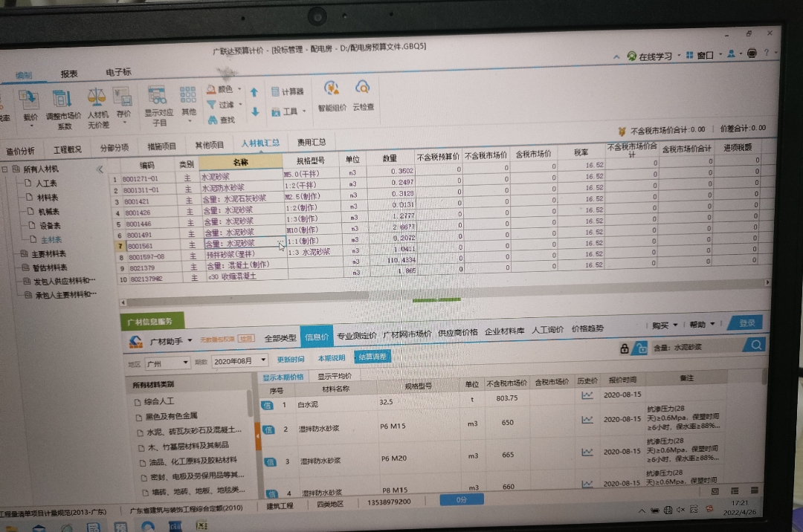803x532 pixels.
Task: Select 主要材料表 in the tree
Action: (48, 253)
